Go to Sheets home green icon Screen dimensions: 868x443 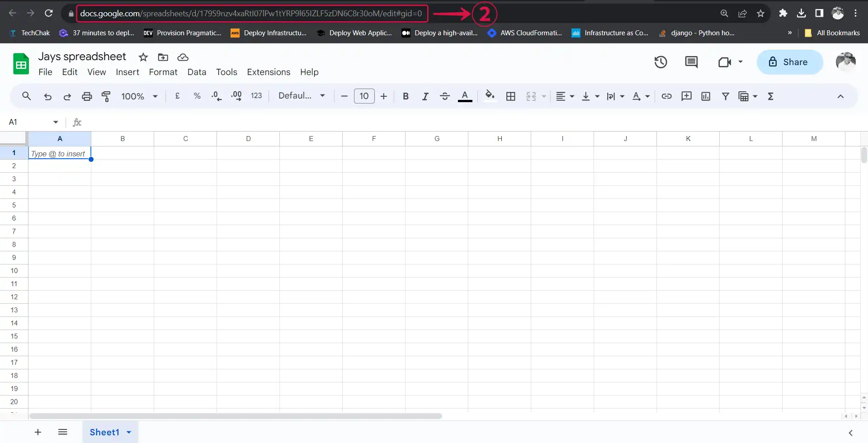click(x=21, y=64)
